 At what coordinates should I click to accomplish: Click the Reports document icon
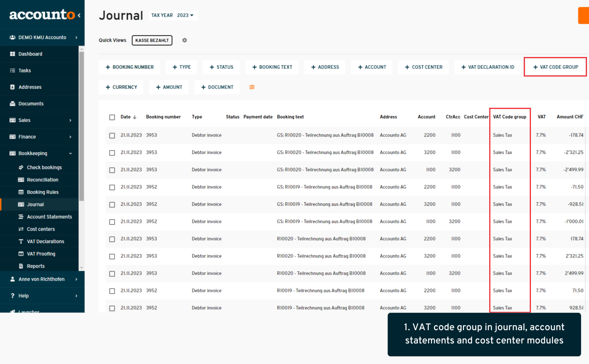[x=21, y=266]
